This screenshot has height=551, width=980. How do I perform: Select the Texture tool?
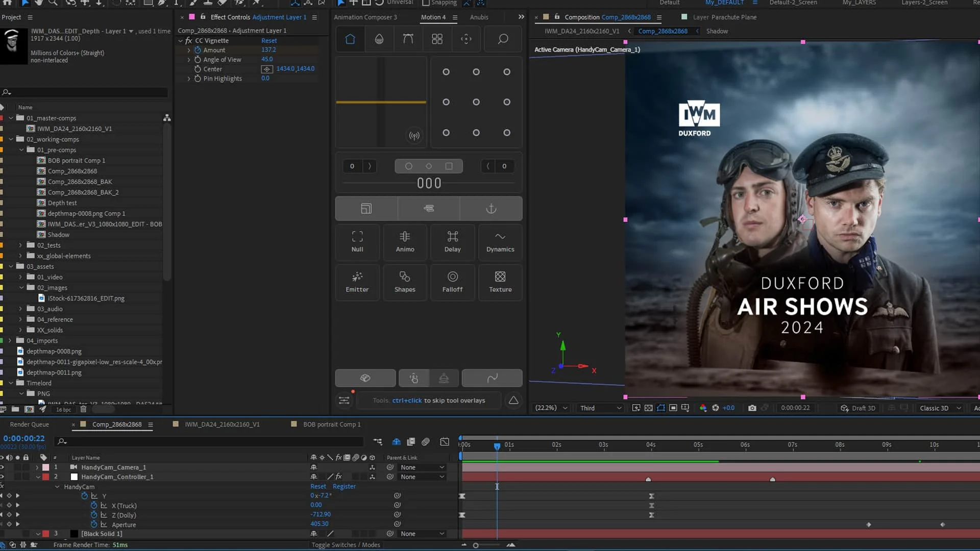click(x=500, y=282)
